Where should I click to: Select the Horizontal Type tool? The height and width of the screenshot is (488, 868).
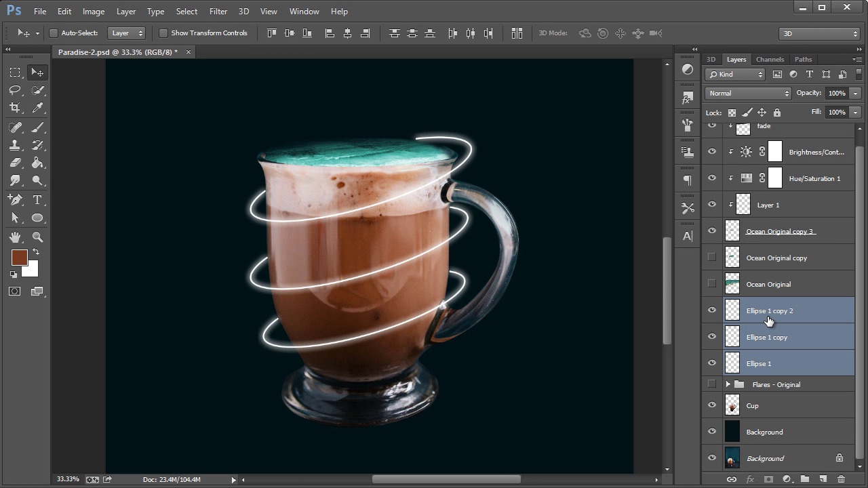[37, 200]
